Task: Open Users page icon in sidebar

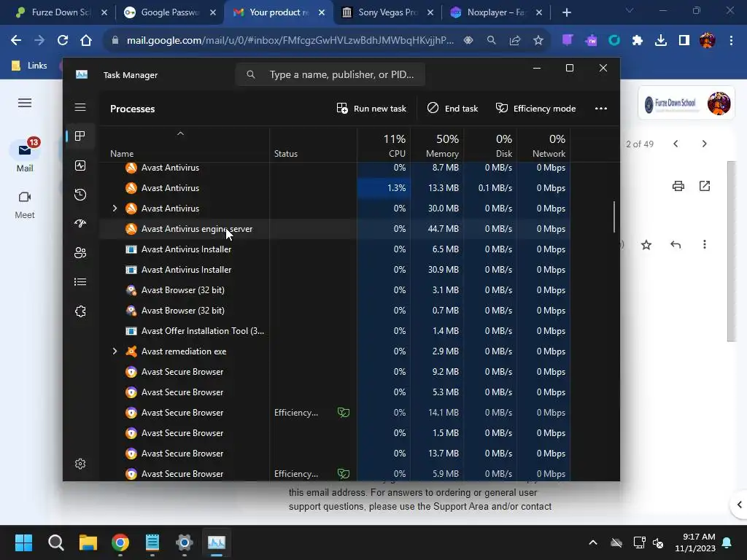Action: 80,253
